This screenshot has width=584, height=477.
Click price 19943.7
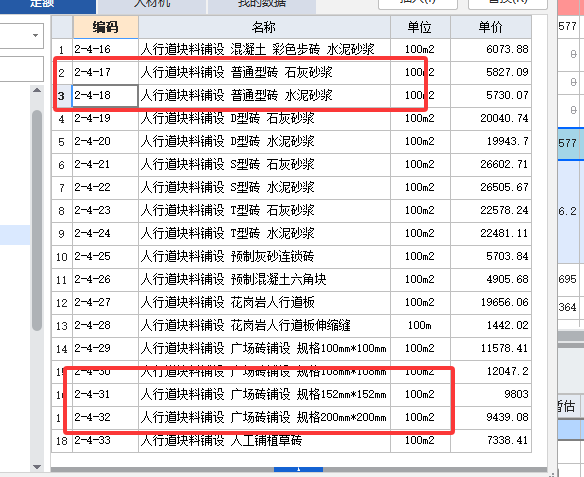[491, 141]
